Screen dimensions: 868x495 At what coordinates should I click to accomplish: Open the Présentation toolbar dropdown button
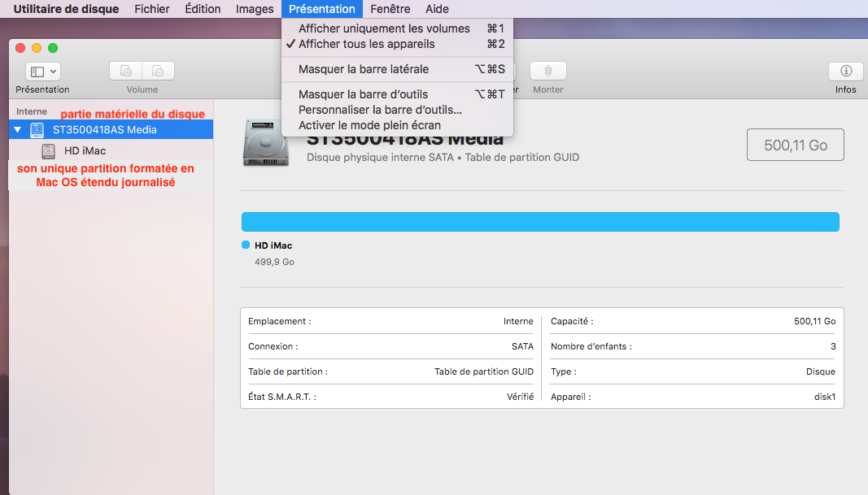coord(43,72)
